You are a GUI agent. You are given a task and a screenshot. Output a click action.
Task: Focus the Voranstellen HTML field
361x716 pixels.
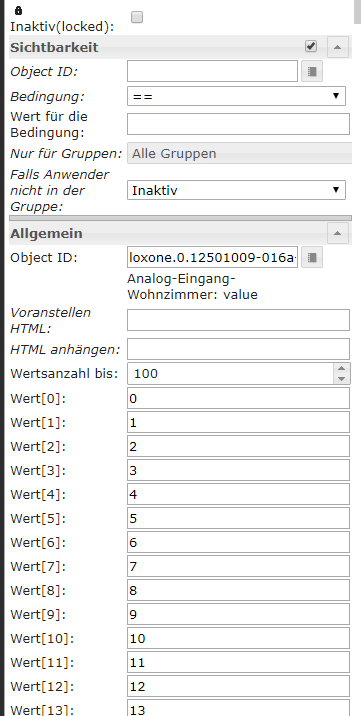[x=238, y=320]
